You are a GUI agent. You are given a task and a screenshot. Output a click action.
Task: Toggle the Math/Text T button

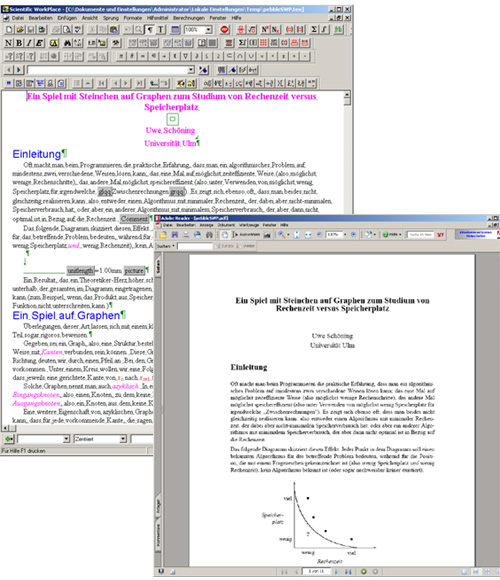tap(161, 30)
